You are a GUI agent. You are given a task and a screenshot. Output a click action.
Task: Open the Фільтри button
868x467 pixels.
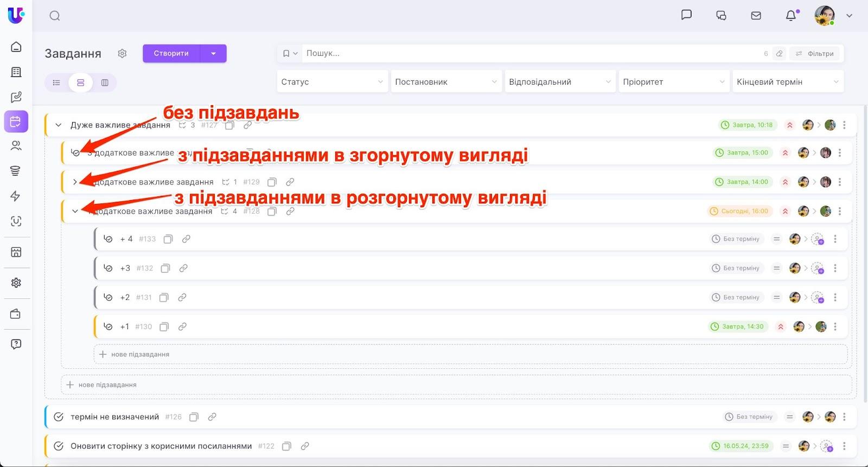click(814, 53)
